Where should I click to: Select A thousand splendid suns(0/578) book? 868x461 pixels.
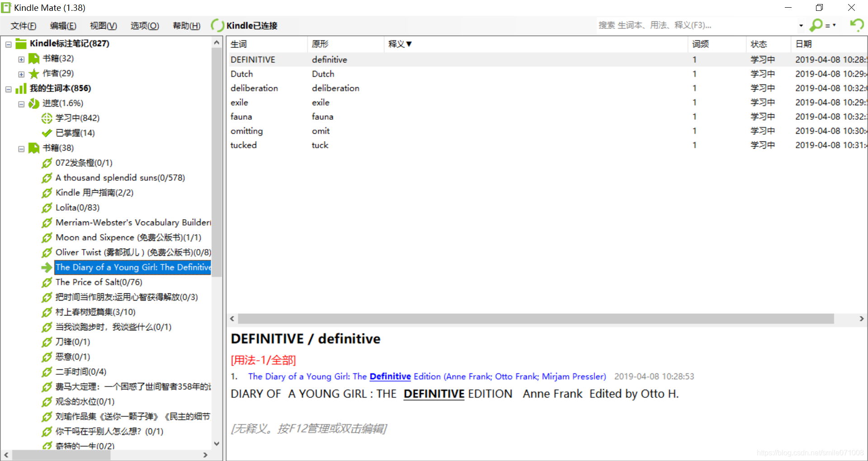pyautogui.click(x=120, y=178)
